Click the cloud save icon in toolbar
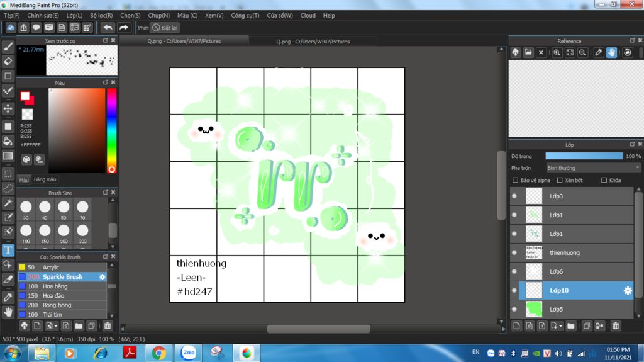 coord(11,28)
